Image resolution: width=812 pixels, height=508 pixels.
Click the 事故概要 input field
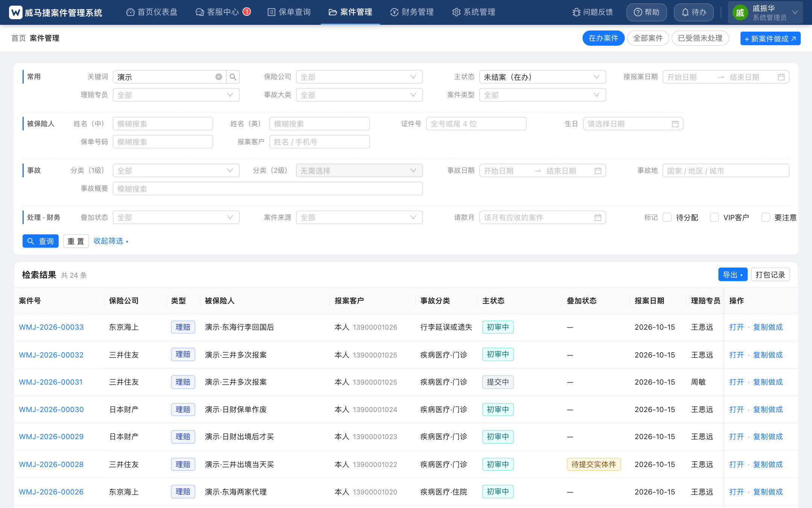pyautogui.click(x=268, y=189)
